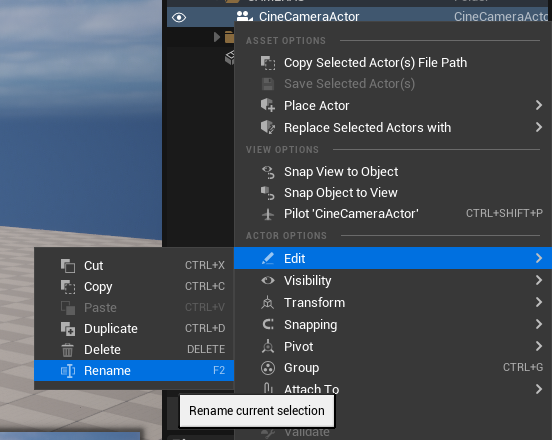Click the save floppy disk icon
The width and height of the screenshot is (552, 440).
point(268,84)
